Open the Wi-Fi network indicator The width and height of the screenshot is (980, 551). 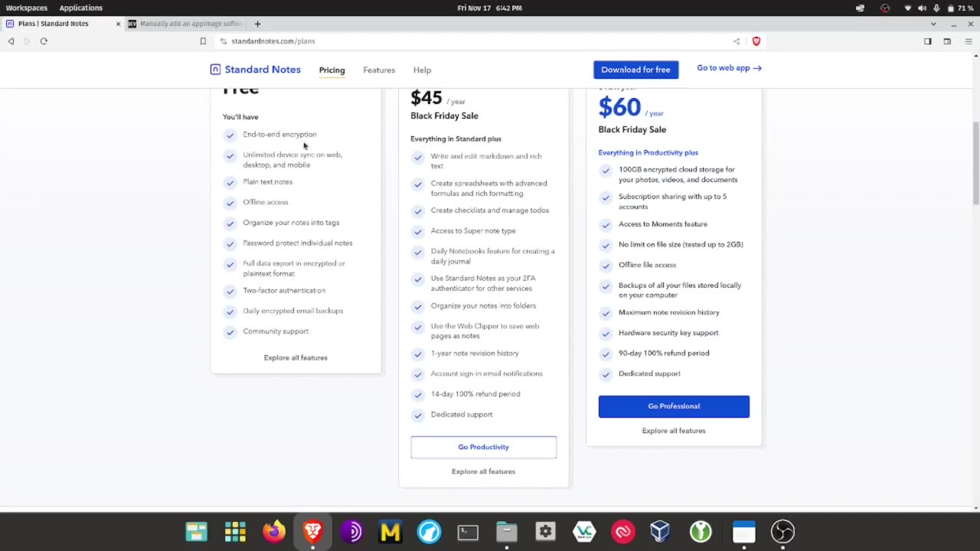point(908,8)
